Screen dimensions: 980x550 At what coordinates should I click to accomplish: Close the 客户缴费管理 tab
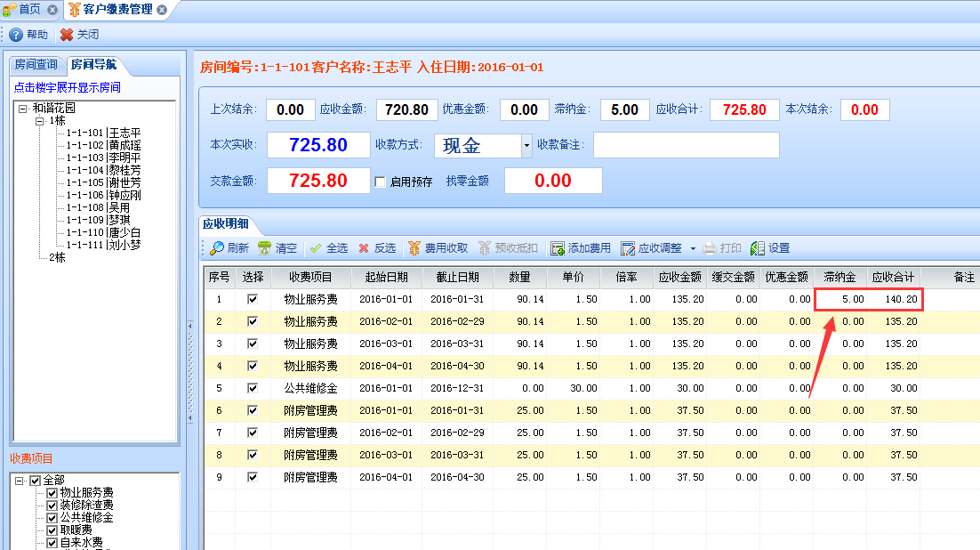point(162,10)
